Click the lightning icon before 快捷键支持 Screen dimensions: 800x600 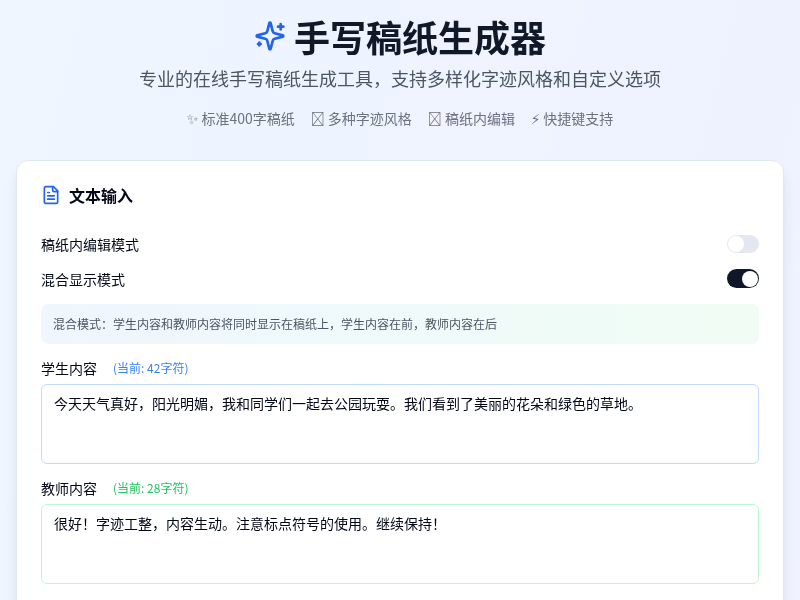click(535, 119)
